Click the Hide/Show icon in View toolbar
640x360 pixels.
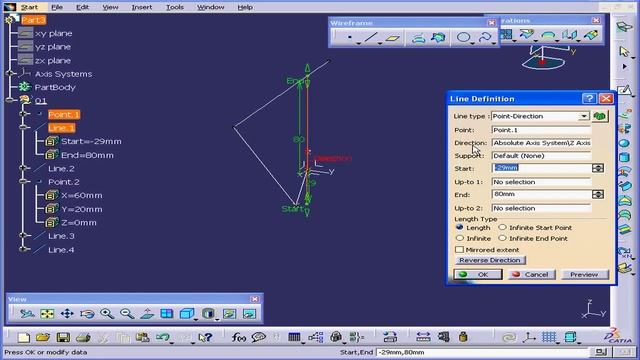click(229, 313)
